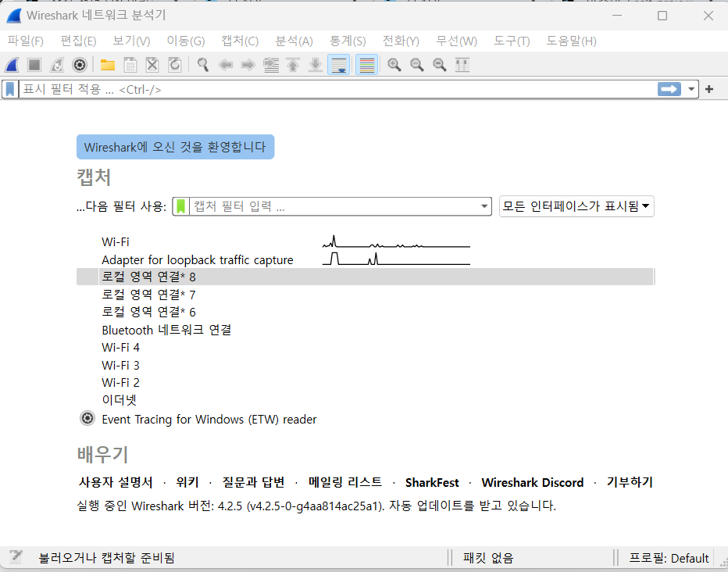The image size is (728, 572).
Task: Select the 로컬 영역 연결* 8 interface
Action: pyautogui.click(x=366, y=277)
